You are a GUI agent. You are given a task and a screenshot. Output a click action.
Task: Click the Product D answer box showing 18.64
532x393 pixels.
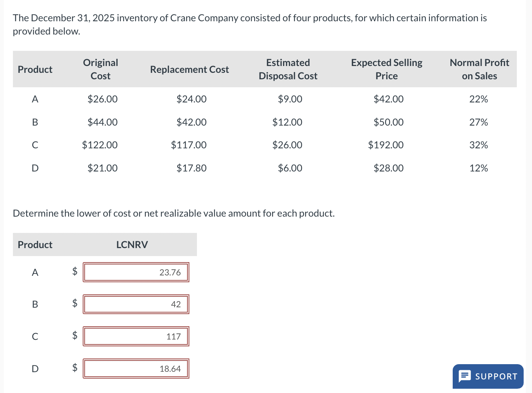coord(135,368)
